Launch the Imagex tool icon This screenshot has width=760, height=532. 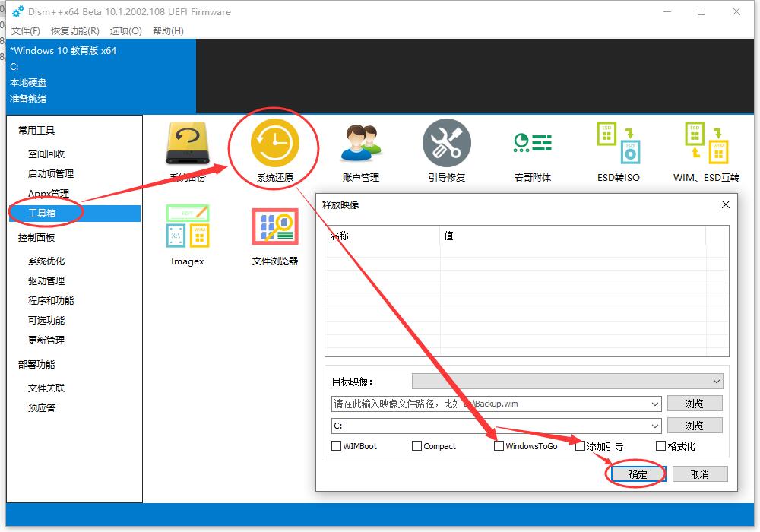[188, 226]
